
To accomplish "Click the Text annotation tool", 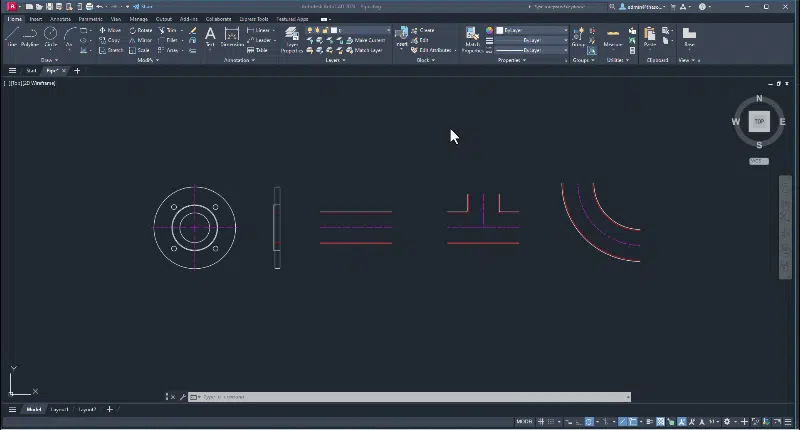I will click(210, 37).
